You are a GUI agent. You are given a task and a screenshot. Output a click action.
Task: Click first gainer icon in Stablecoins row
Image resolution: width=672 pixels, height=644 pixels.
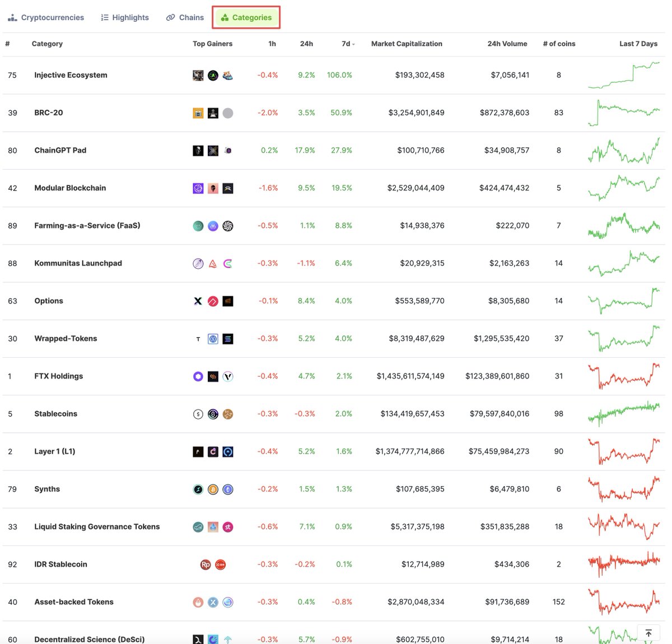tap(198, 414)
